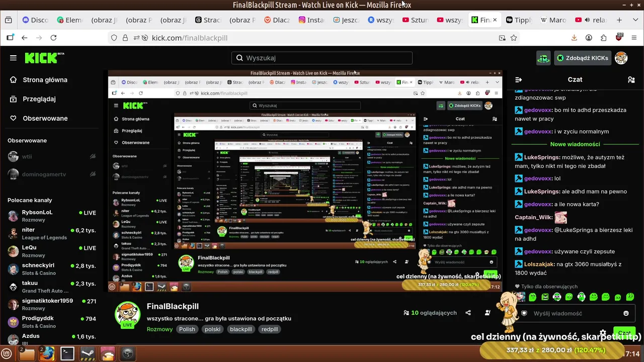The width and height of the screenshot is (644, 362).
Task: Open the Kick user profile avatar menu
Action: tap(621, 58)
